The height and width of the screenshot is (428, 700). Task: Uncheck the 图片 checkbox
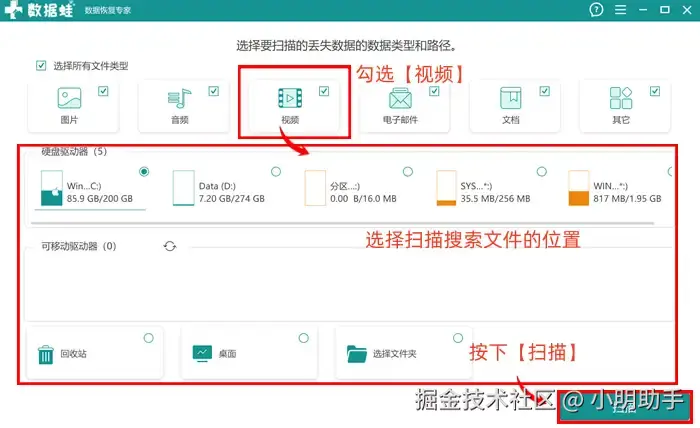103,91
